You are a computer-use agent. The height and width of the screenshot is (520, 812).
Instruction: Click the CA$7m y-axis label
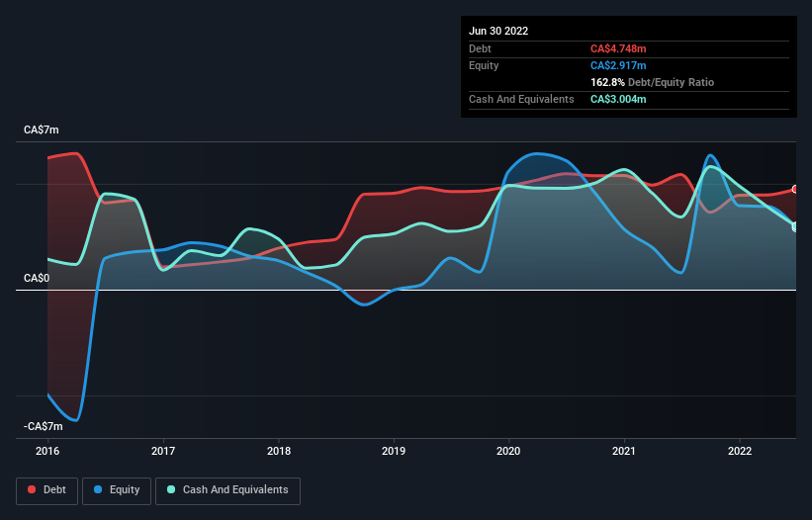pos(41,130)
